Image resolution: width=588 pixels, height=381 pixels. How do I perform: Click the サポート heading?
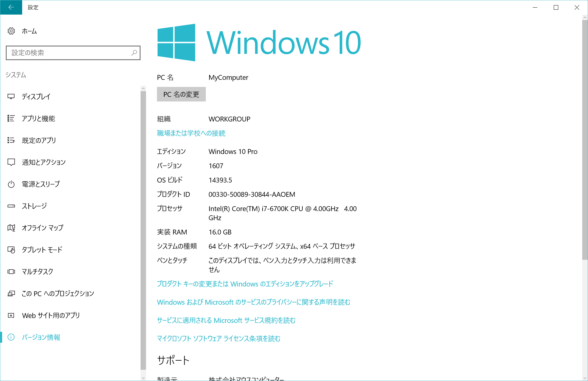[x=173, y=360]
